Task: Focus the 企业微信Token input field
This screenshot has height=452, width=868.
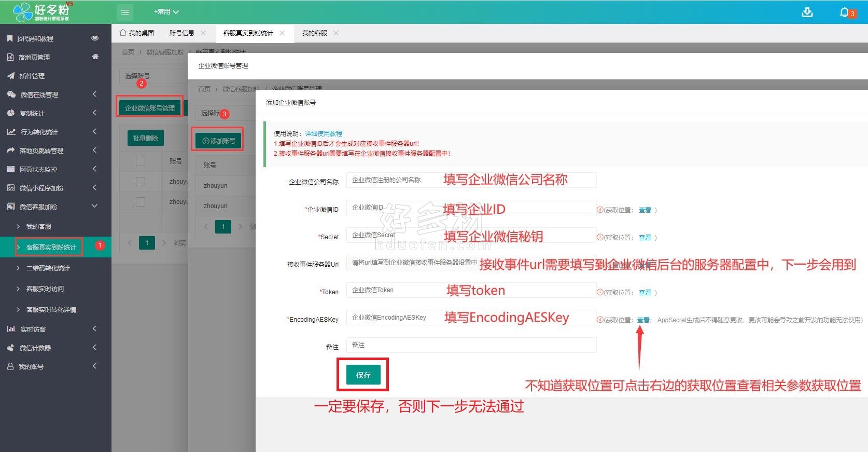Action: (x=471, y=290)
